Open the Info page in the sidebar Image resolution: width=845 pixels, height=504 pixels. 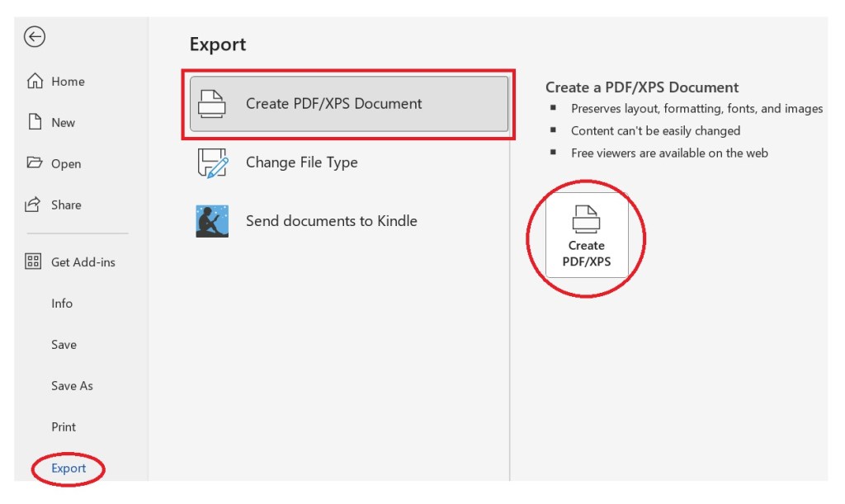(x=62, y=304)
